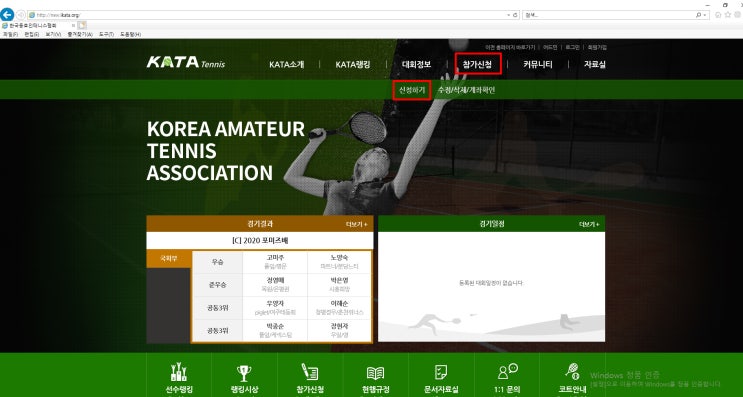
Task: Open the 파일(F) browser menu
Action: click(10, 35)
